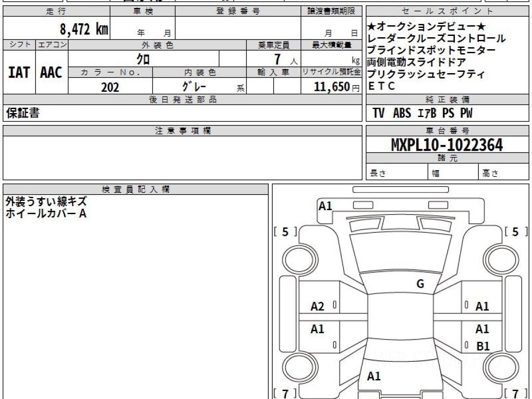
Task: Click the 後日発送部品 header
Action: [x=183, y=100]
